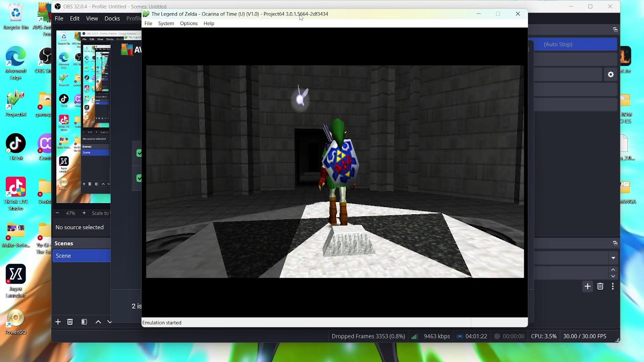Open the Options menu in Project64
644x362 pixels.
pyautogui.click(x=189, y=24)
